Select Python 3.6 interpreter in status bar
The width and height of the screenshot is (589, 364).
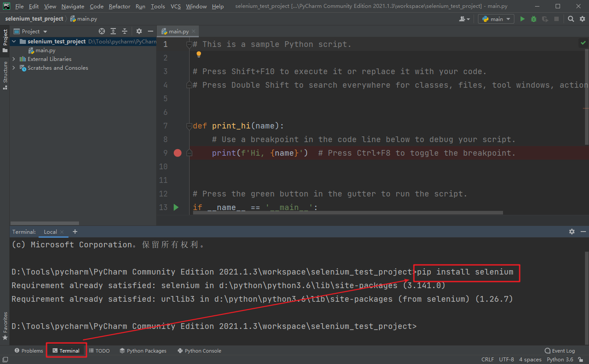pyautogui.click(x=560, y=360)
